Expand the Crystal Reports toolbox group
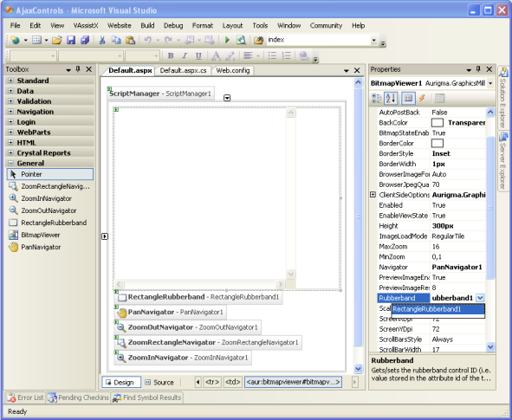 10,152
